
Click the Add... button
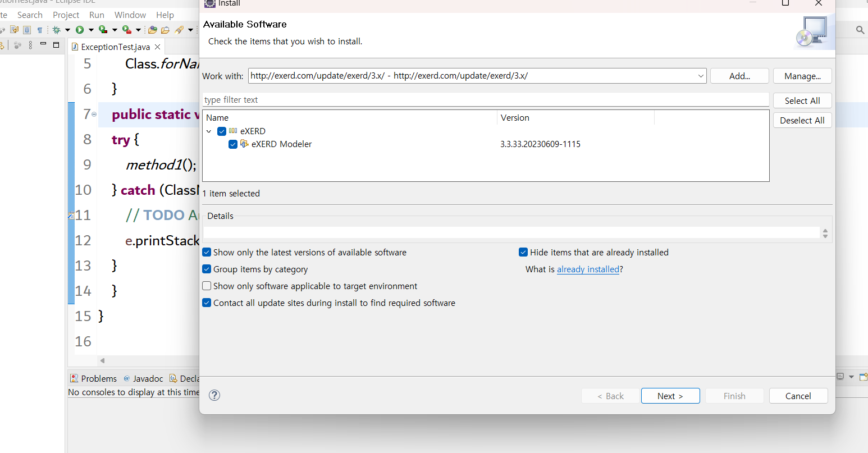[739, 76]
